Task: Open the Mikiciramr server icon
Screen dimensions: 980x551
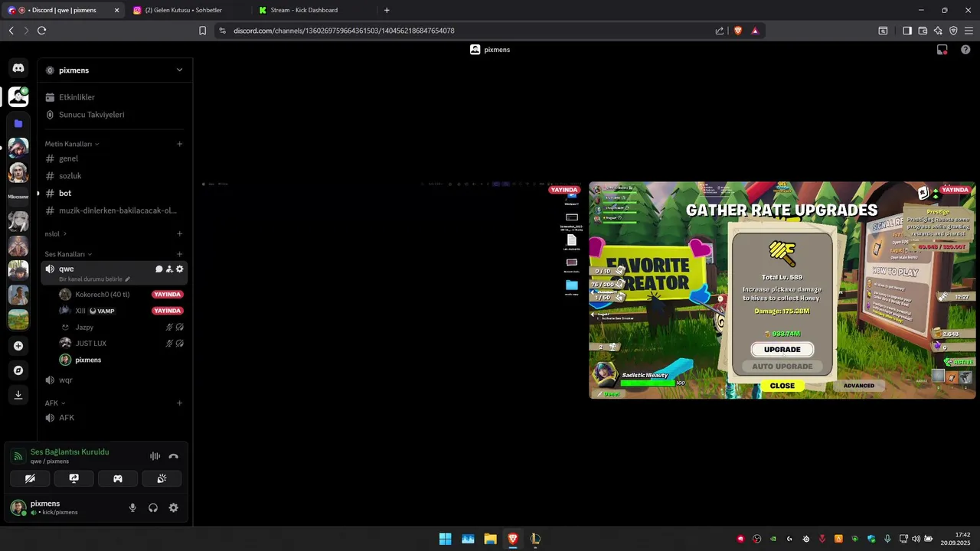Action: 18,197
